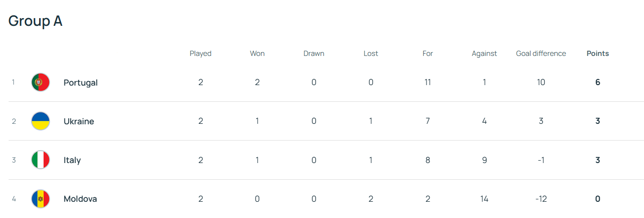The image size is (644, 218).
Task: Click the Goal difference column header
Action: click(541, 54)
